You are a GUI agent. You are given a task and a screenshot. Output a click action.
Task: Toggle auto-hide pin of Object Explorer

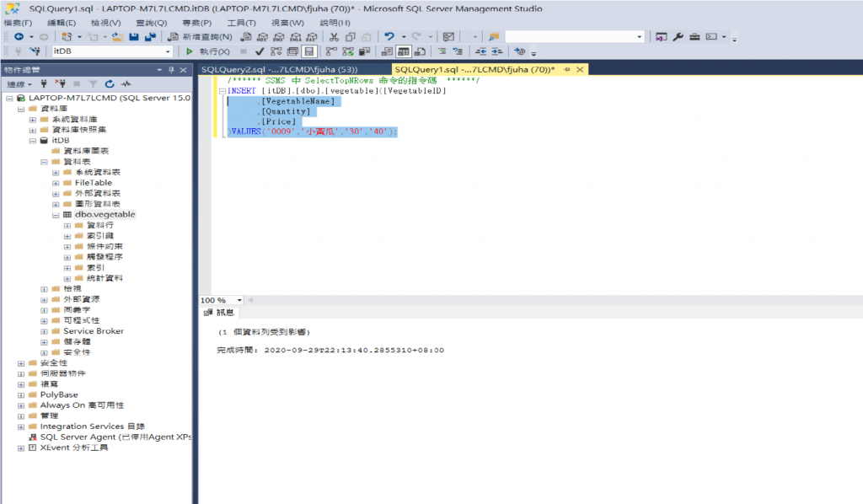coord(171,70)
